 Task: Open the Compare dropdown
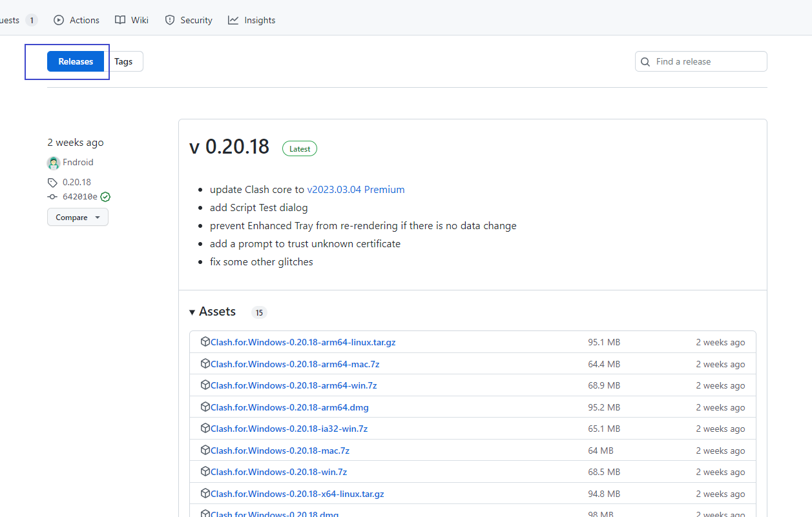click(x=78, y=218)
